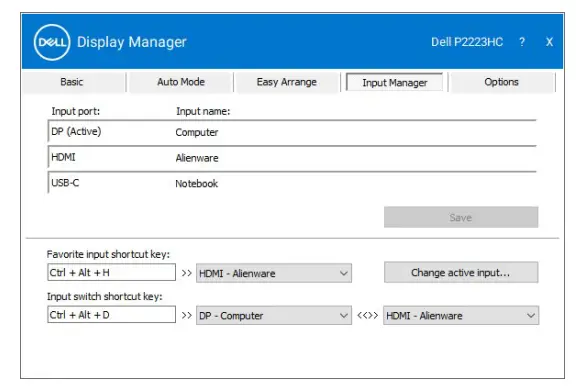The width and height of the screenshot is (576, 389).
Task: Click the Input switch shortcut key label
Action: [x=105, y=296]
